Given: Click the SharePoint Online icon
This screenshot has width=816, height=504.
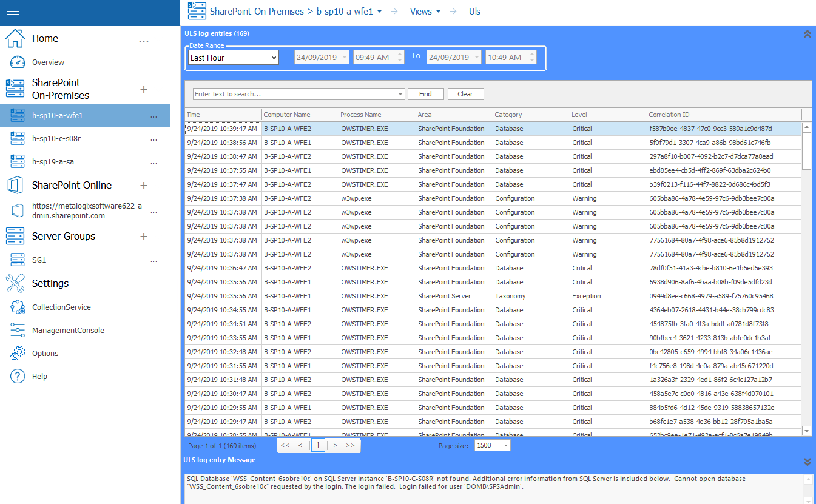Looking at the screenshot, I should 15,186.
